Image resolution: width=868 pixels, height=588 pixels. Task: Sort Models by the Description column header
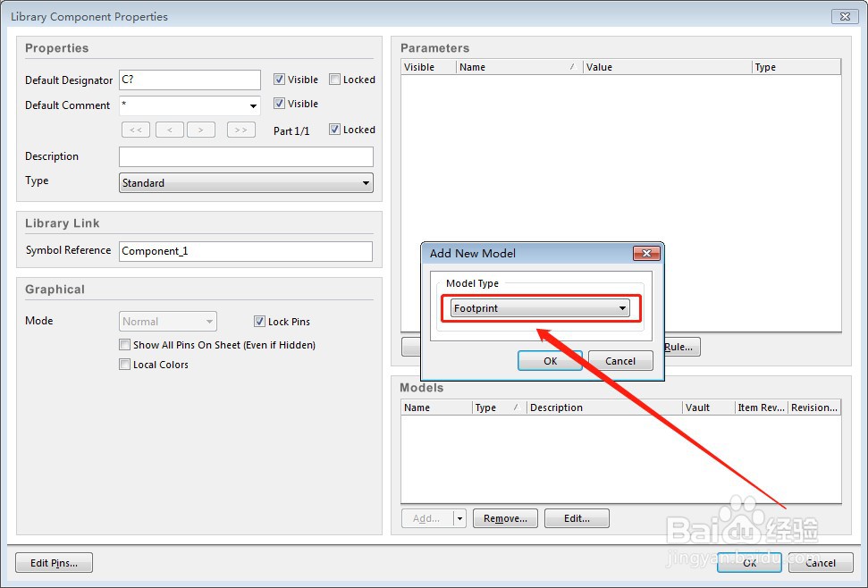coord(604,407)
